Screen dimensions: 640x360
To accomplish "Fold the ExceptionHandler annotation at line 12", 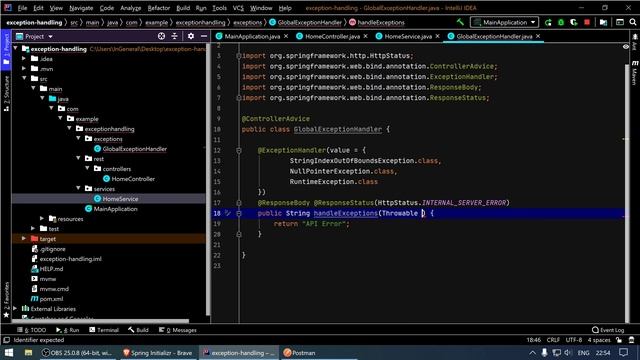I will [x=239, y=150].
